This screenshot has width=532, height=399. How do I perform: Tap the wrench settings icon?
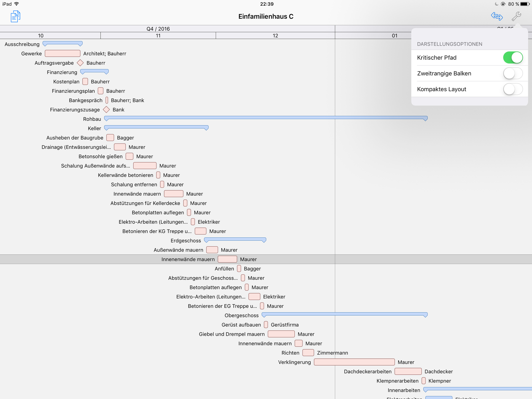(516, 16)
